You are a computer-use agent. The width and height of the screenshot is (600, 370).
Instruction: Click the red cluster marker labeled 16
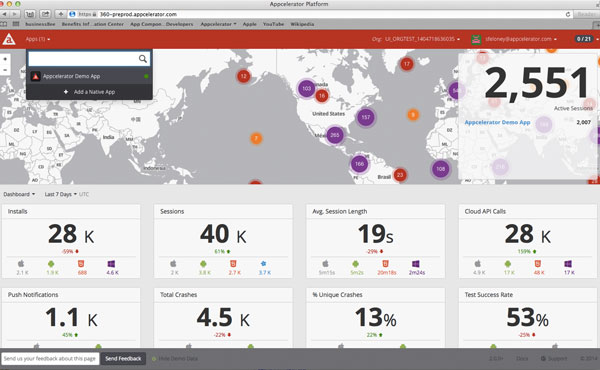pos(322,96)
